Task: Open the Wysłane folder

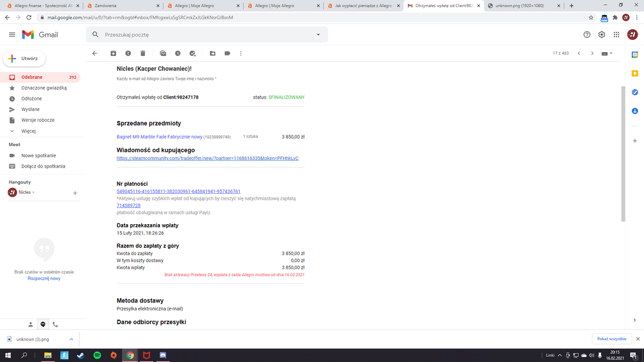Action: [30, 110]
